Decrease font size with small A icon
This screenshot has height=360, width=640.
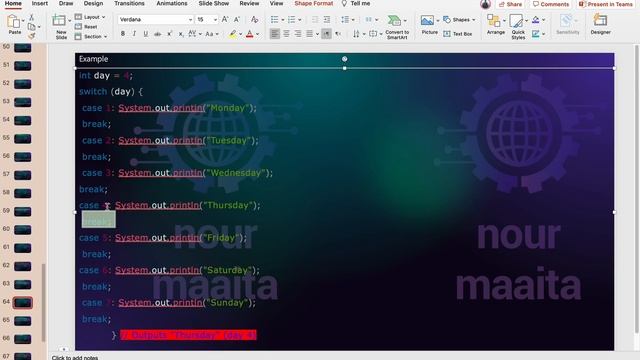click(x=237, y=20)
